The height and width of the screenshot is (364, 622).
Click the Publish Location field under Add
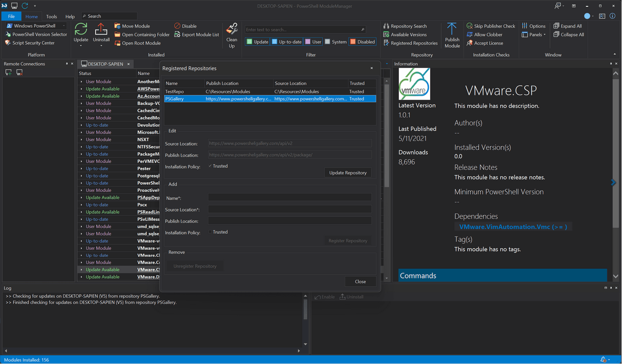tap(290, 221)
